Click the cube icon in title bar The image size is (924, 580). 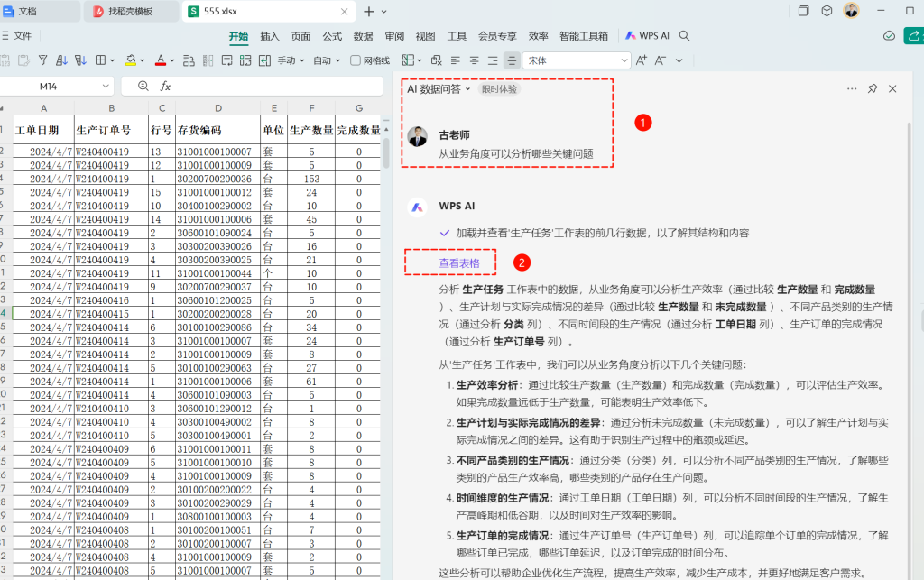827,11
